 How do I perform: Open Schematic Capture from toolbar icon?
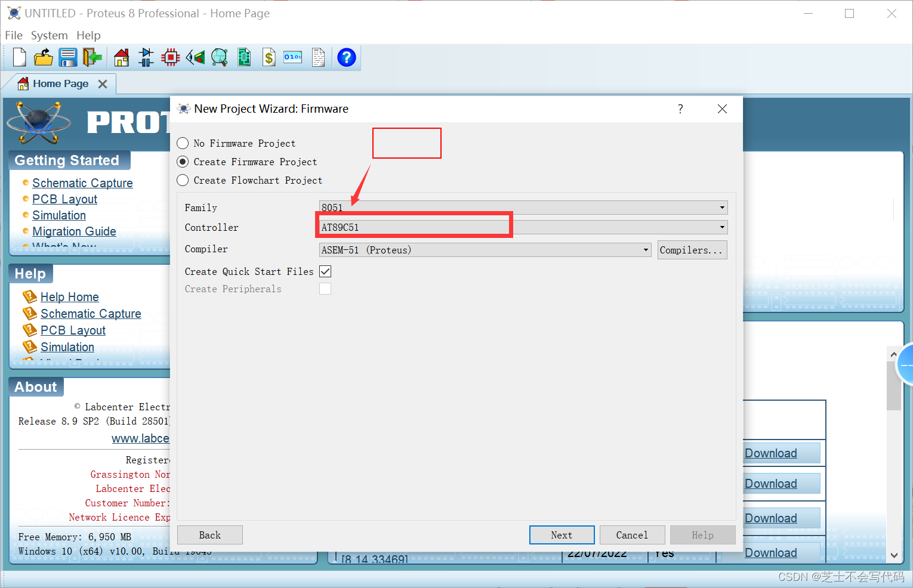click(146, 57)
